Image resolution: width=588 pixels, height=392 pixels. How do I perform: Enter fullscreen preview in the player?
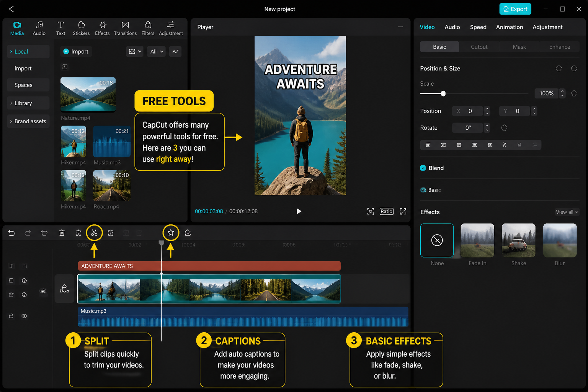pyautogui.click(x=403, y=211)
